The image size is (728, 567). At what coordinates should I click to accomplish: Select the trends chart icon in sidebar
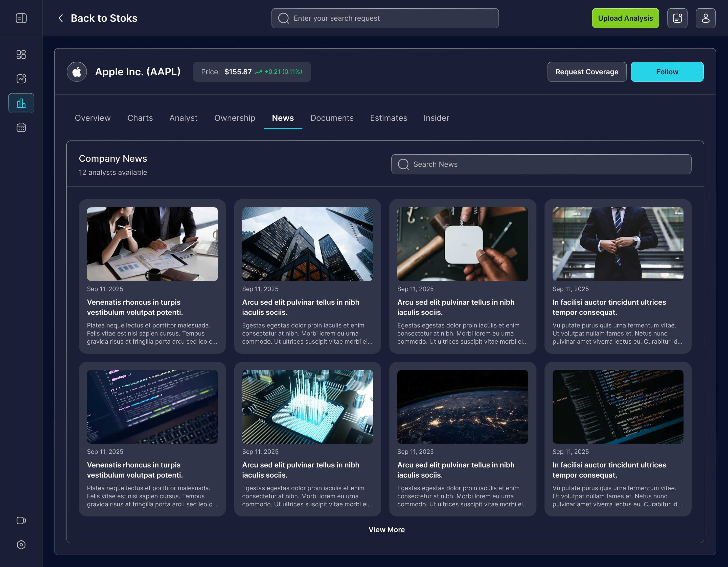click(x=21, y=79)
